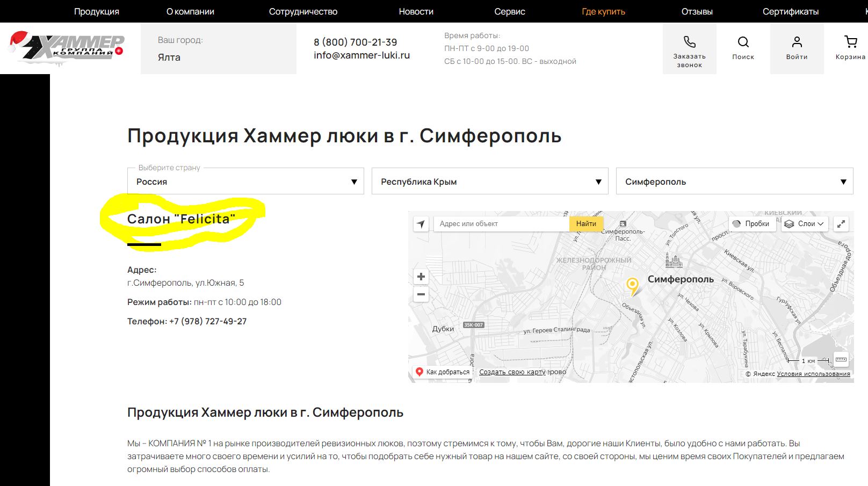The image size is (868, 486).
Task: Click the ЖЕЛЕЗНОДОРОЖНЫЙ РАЙОН map label
Action: [594, 264]
